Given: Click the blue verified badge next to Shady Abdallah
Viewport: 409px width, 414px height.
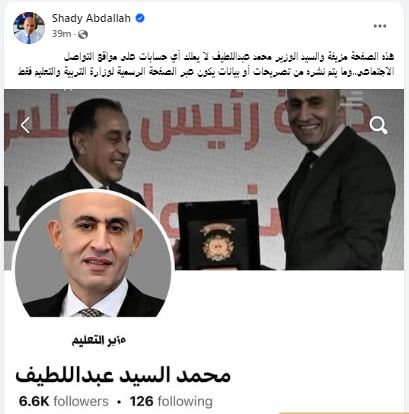Looking at the screenshot, I should 140,18.
